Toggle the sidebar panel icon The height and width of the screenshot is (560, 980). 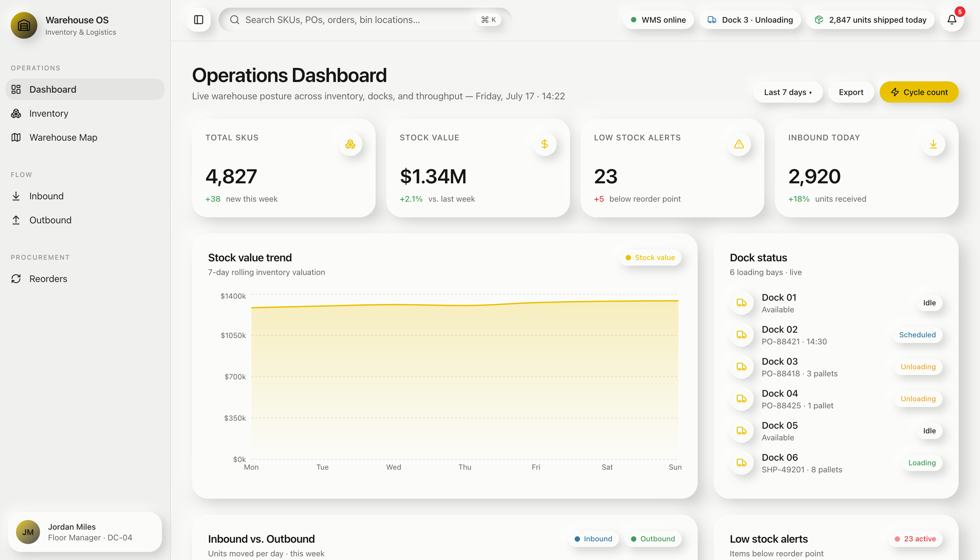click(198, 20)
